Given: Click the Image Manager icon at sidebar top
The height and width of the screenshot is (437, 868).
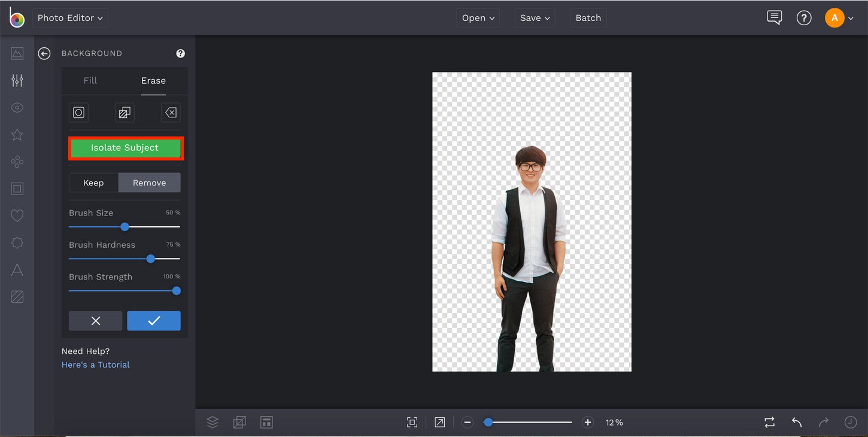Looking at the screenshot, I should [x=17, y=53].
